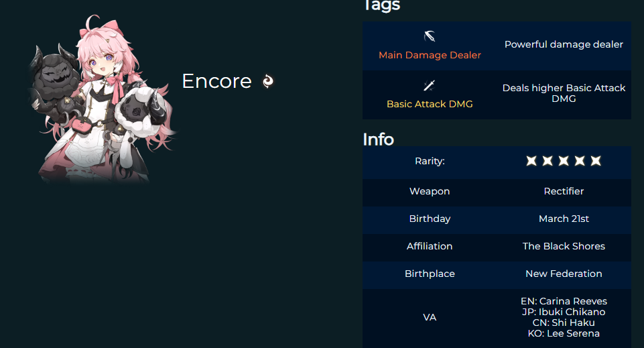Click The Black Shores affiliation value

pyautogui.click(x=564, y=246)
